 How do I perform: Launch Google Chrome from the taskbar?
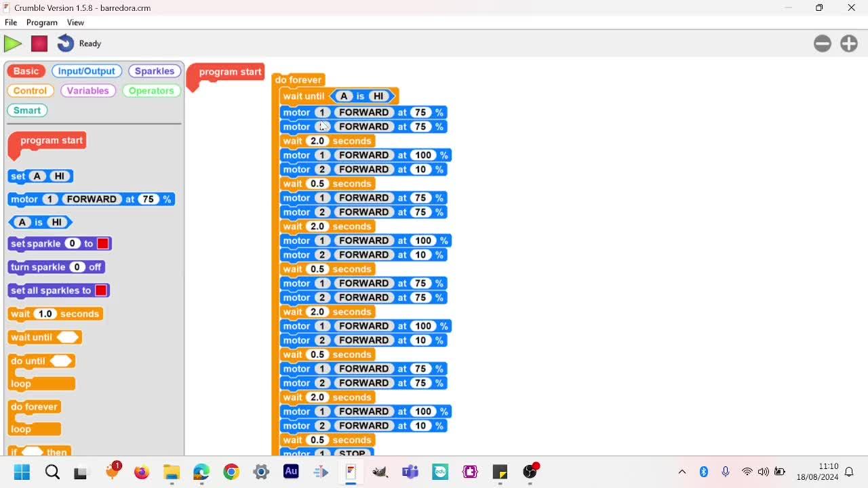[231, 472]
